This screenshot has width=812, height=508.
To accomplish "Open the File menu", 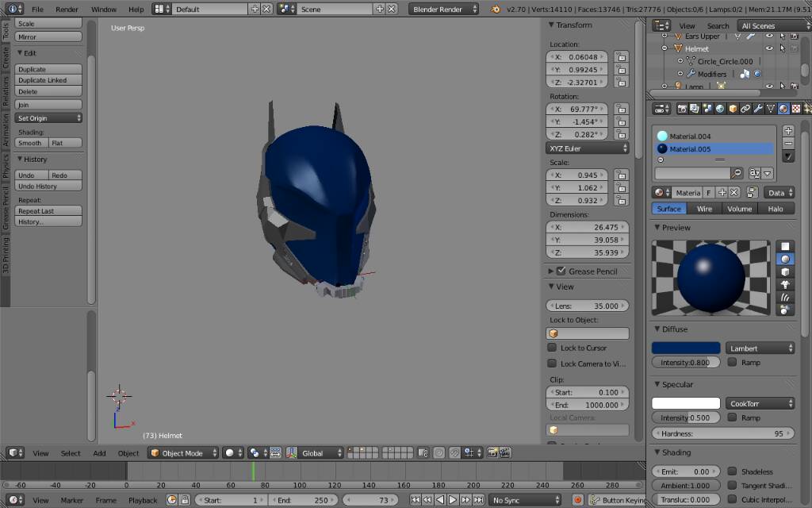I will tap(37, 10).
